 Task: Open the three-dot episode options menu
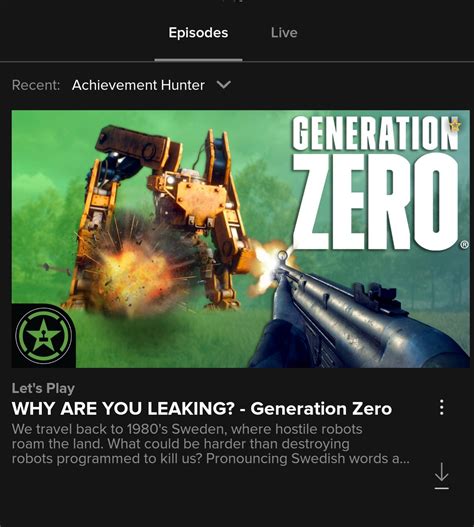(x=442, y=407)
